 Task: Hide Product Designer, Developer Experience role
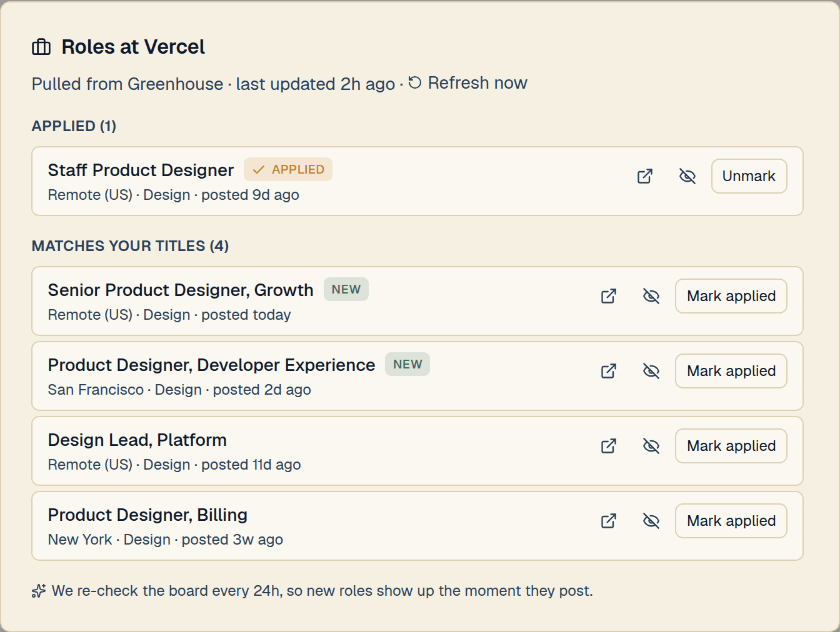point(651,371)
